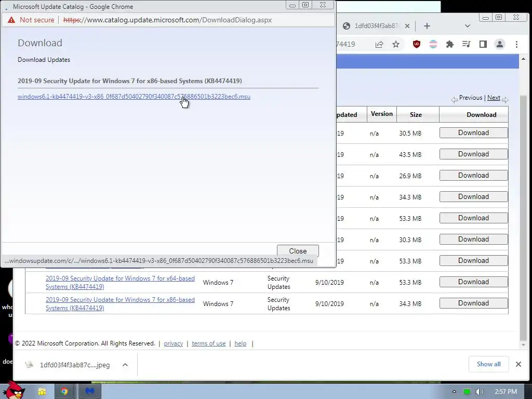Close the Download dialog with Close button
Screen dimensions: 532x399
pos(298,251)
